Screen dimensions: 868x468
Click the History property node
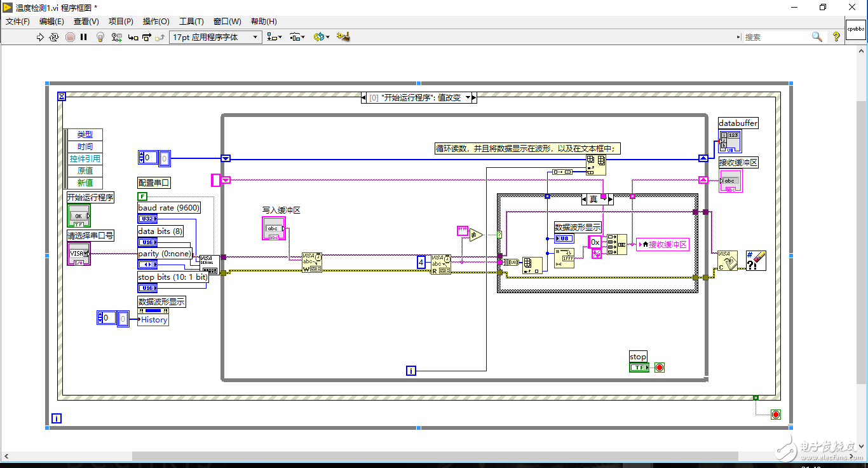click(153, 317)
